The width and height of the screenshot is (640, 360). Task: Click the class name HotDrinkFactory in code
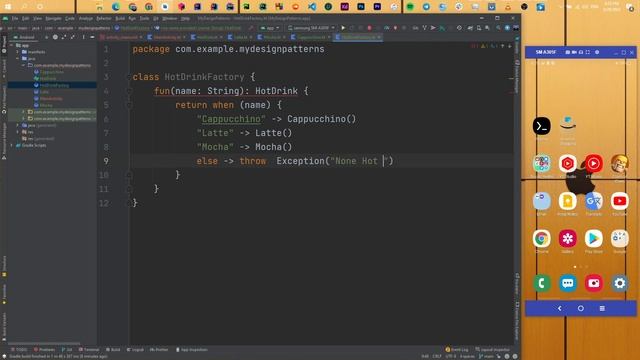(204, 77)
